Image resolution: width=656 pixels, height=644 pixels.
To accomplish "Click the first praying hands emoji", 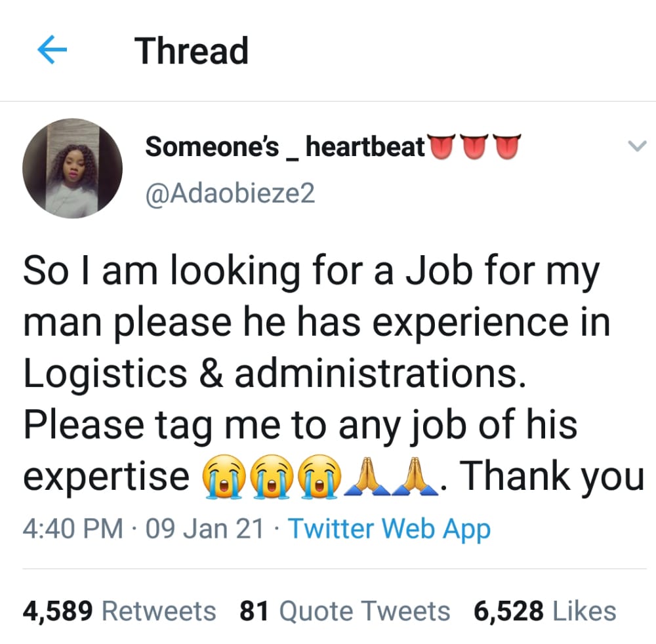I will [x=367, y=476].
